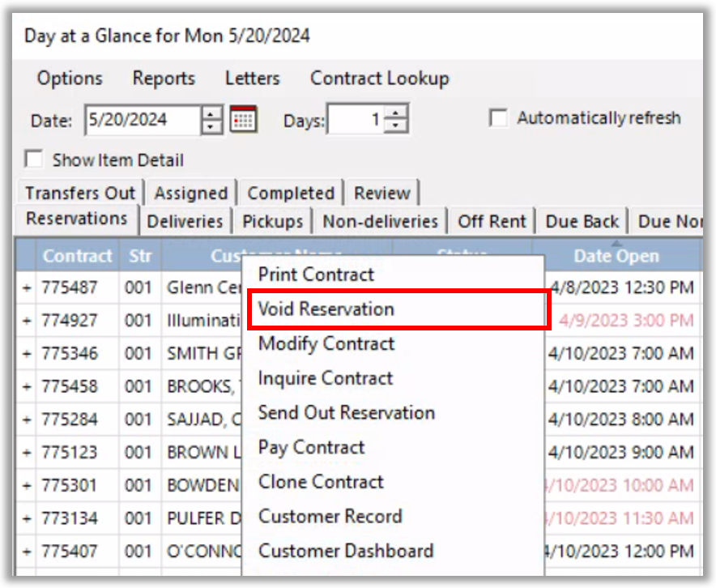Select Send Out Reservation option
This screenshot has height=588, width=716.
point(346,412)
